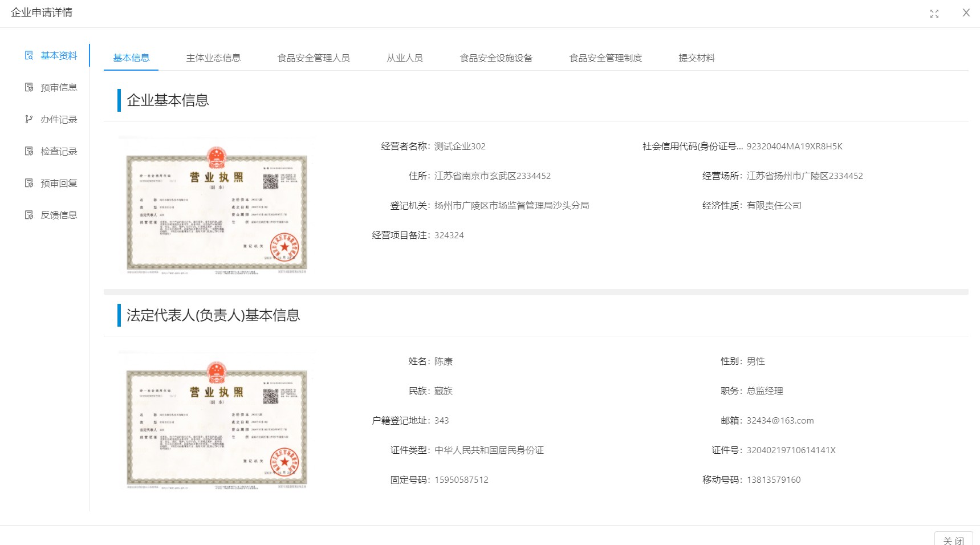Click the 办件记录 menu label
980x545 pixels.
[x=59, y=119]
